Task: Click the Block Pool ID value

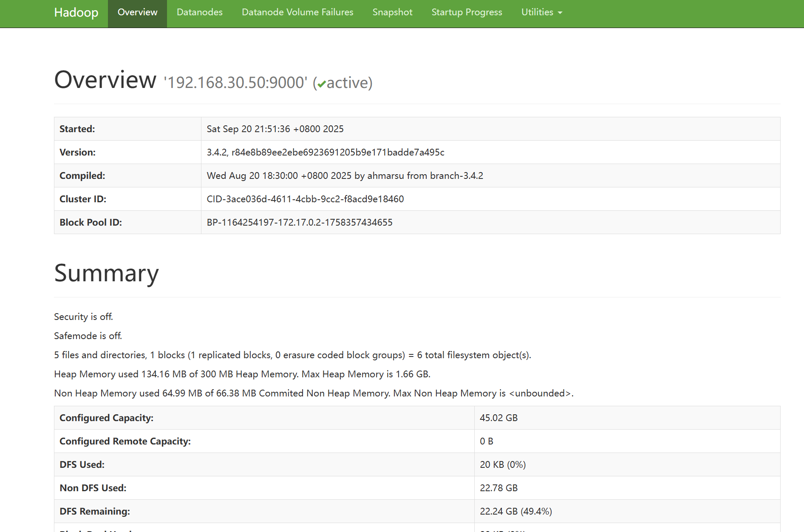Action: point(299,223)
